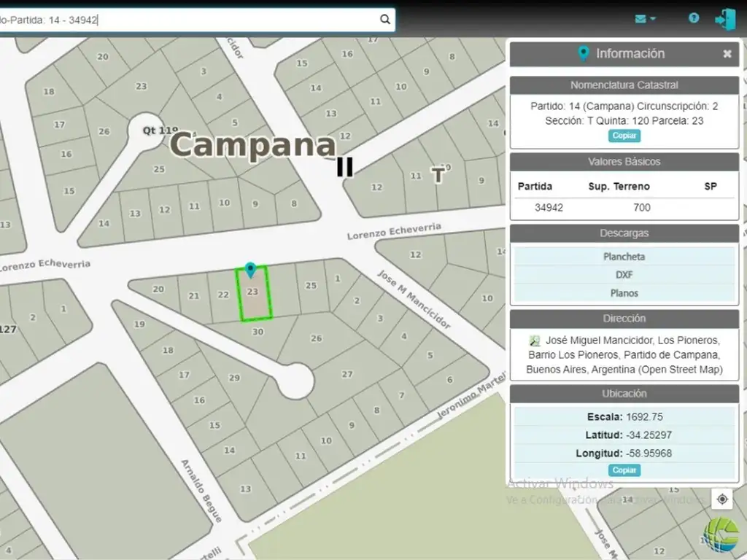Click the Descargas section header
747x560 pixels.
pos(624,233)
